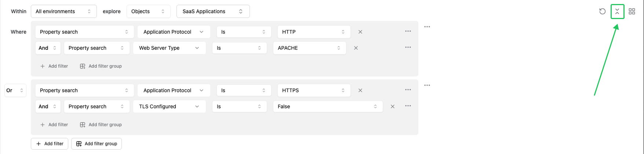644x154 pixels.
Task: Click the bottom Add filter group button
Action: 97,144
